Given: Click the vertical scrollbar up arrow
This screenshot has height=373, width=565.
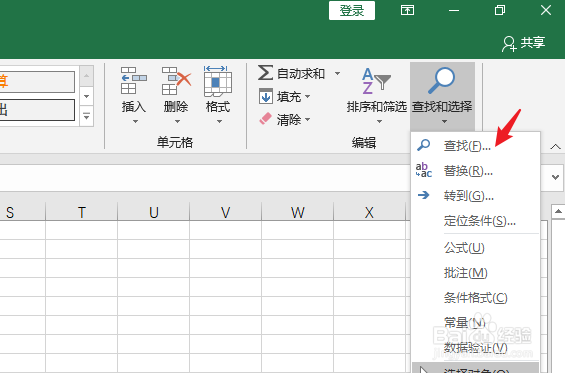Looking at the screenshot, I should point(558,212).
